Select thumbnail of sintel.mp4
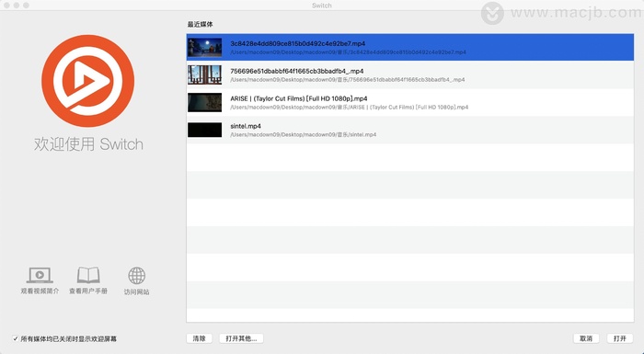 (x=204, y=130)
